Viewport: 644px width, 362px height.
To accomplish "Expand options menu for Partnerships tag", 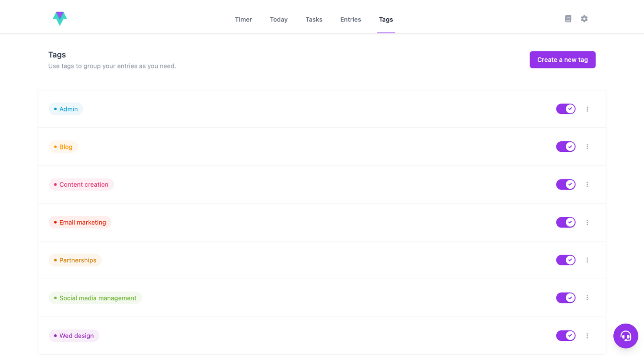I will [587, 260].
